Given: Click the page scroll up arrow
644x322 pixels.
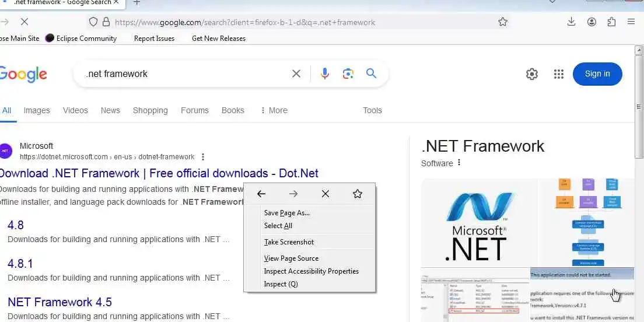Looking at the screenshot, I should (639, 50).
